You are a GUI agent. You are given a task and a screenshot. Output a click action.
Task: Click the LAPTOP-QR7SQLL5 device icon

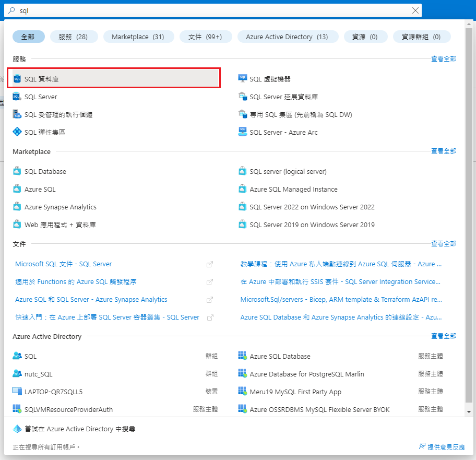pos(17,392)
